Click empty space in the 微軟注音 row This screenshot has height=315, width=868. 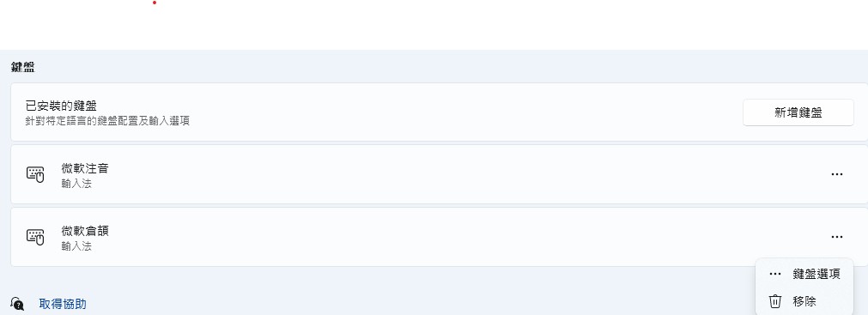tap(443, 174)
